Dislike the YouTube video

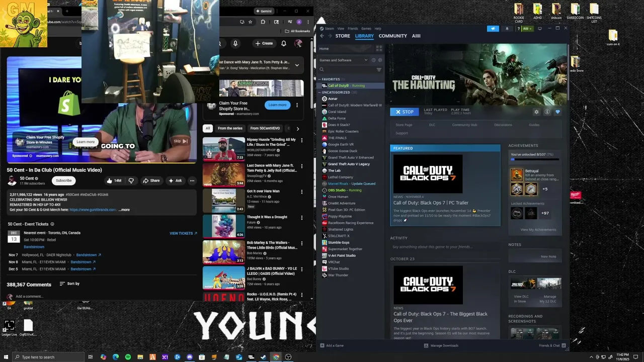tap(131, 180)
